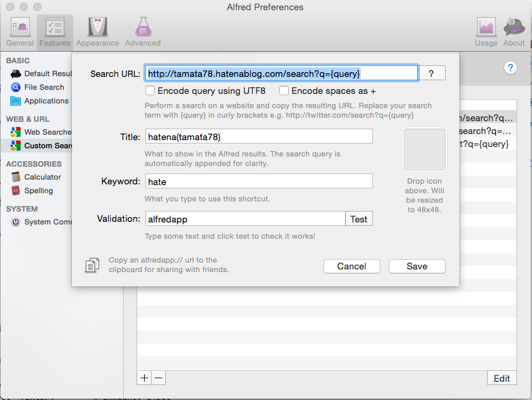Click the ? button beside Search URL
Image resolution: width=532 pixels, height=400 pixels.
(x=431, y=73)
